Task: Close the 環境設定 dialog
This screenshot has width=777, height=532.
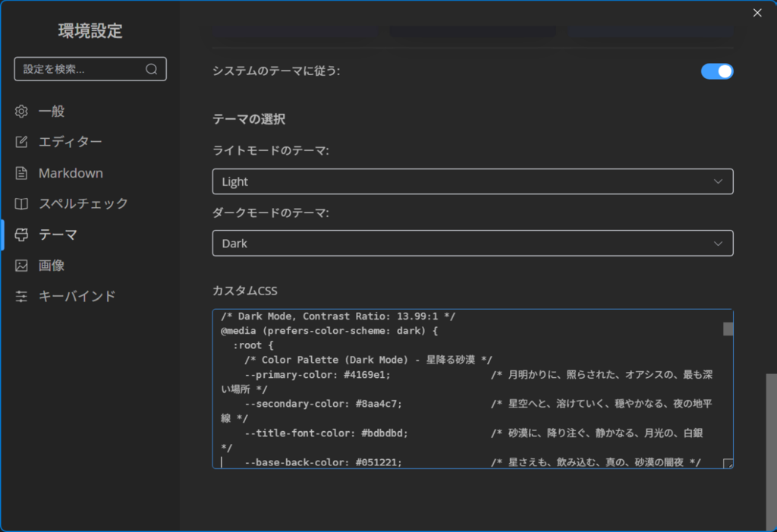Action: click(757, 13)
